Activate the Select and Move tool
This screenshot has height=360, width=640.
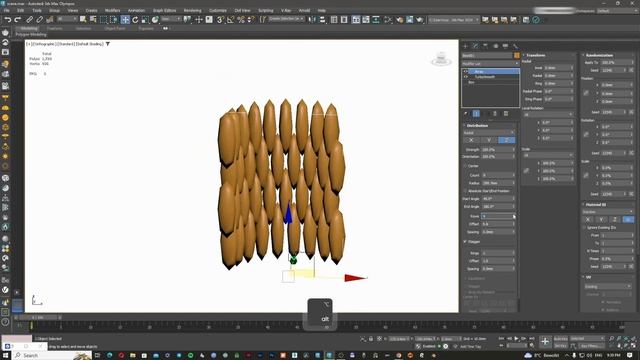coord(125,20)
